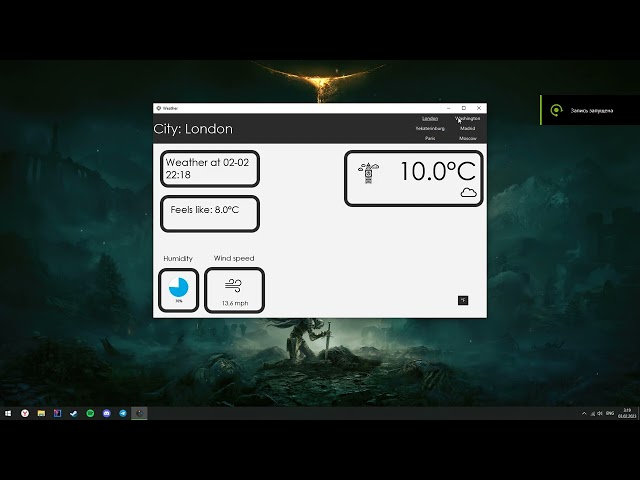The width and height of the screenshot is (640, 480).
Task: Click the ENG language indicator
Action: 610,413
